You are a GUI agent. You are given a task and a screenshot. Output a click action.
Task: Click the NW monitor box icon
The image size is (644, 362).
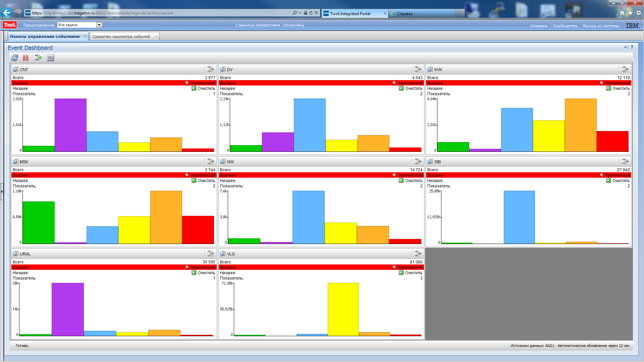[223, 162]
